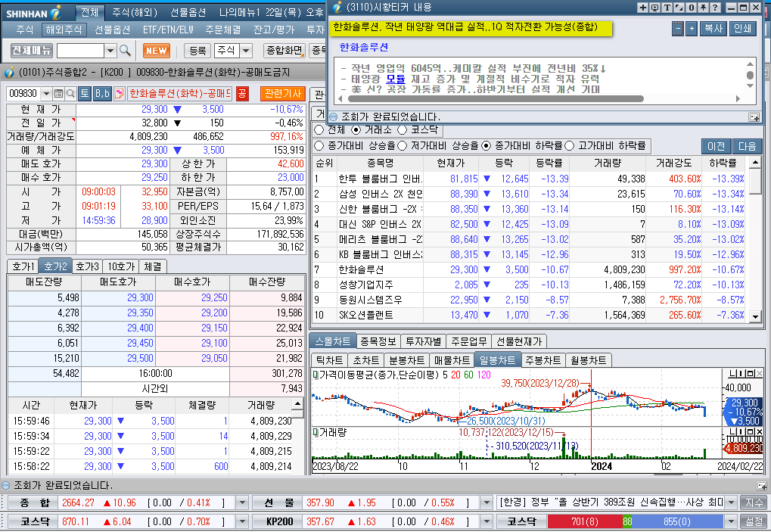Decrease news text size with minus button
Screen dimensions: 771x532
(x=678, y=29)
